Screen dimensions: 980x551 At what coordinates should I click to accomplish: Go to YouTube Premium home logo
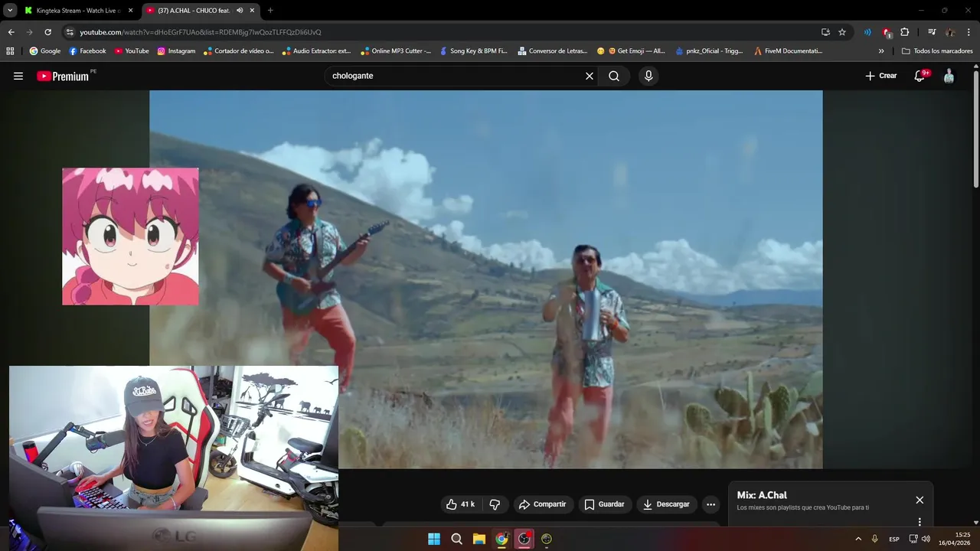63,76
